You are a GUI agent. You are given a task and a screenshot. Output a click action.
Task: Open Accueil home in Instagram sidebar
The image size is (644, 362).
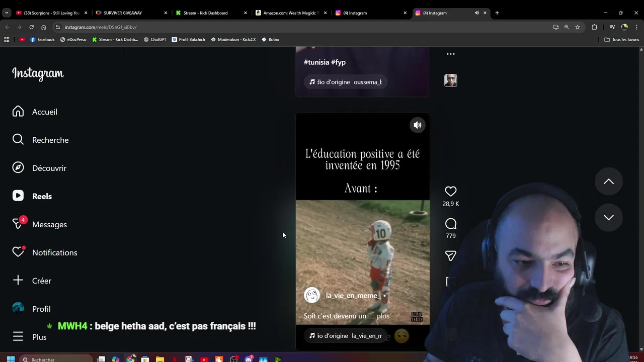coord(35,112)
